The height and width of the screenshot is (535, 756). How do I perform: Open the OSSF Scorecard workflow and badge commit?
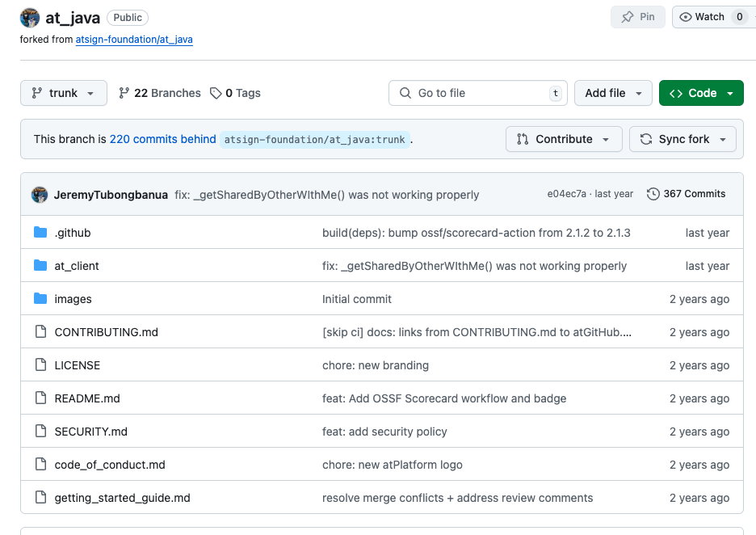(x=444, y=399)
